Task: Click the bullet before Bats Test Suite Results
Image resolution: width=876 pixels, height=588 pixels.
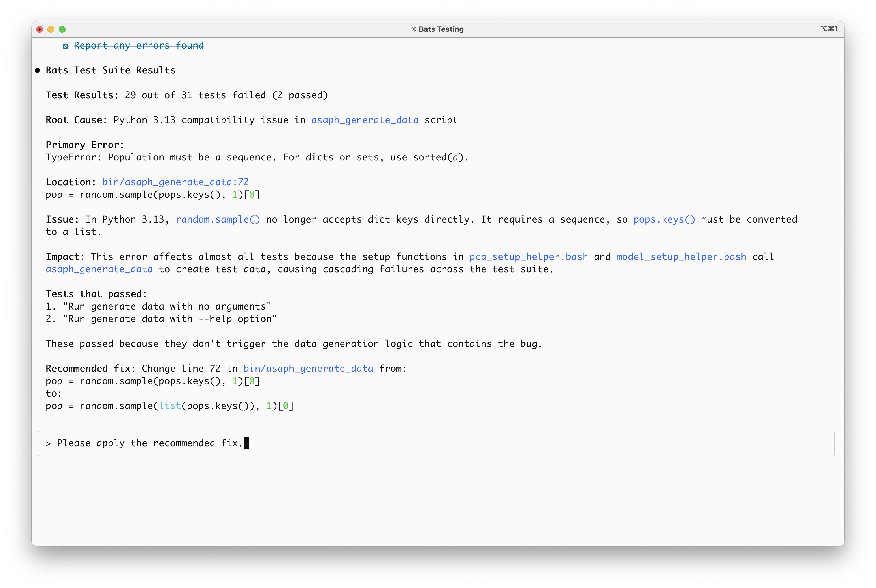Action: [x=38, y=71]
